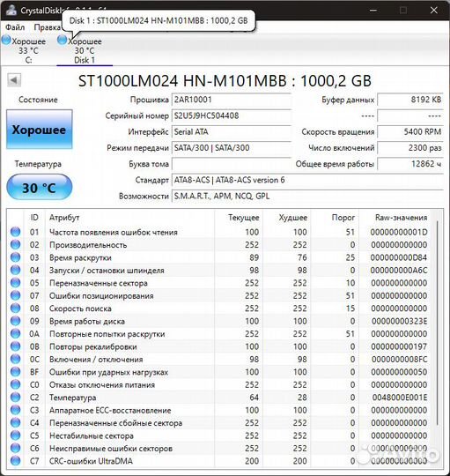Click the previous disk arrow button
Screen dimensions: 450x476
pyautogui.click(x=14, y=80)
